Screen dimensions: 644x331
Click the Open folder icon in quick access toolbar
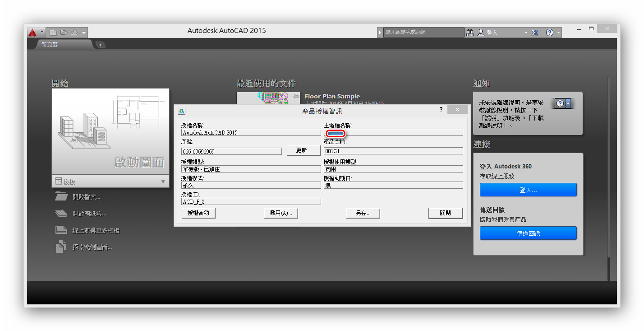64,32
